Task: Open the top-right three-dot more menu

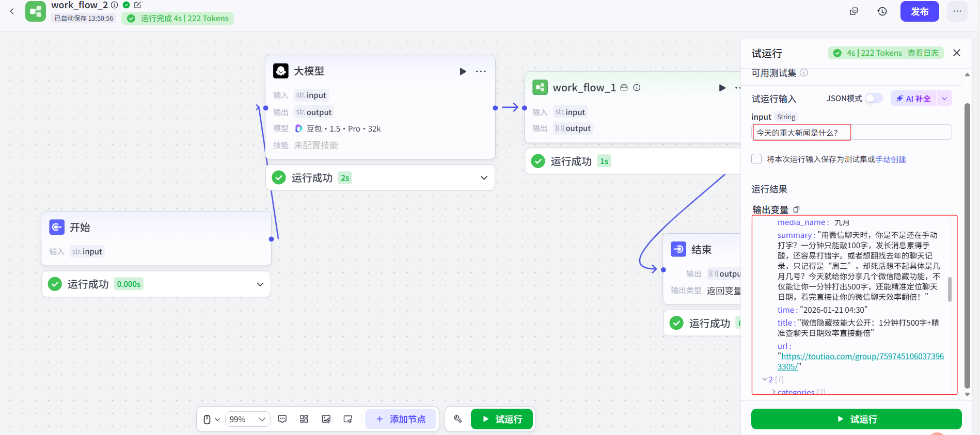Action: pos(957,11)
